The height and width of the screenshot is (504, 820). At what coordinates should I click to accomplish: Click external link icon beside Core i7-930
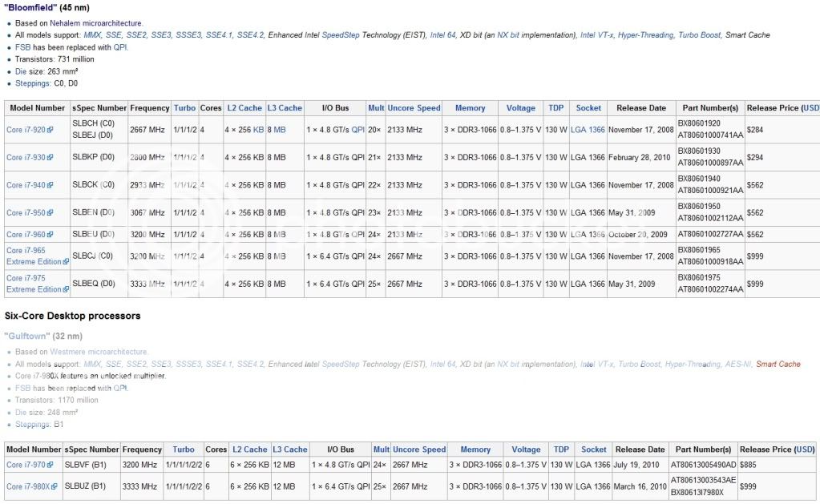click(50, 158)
